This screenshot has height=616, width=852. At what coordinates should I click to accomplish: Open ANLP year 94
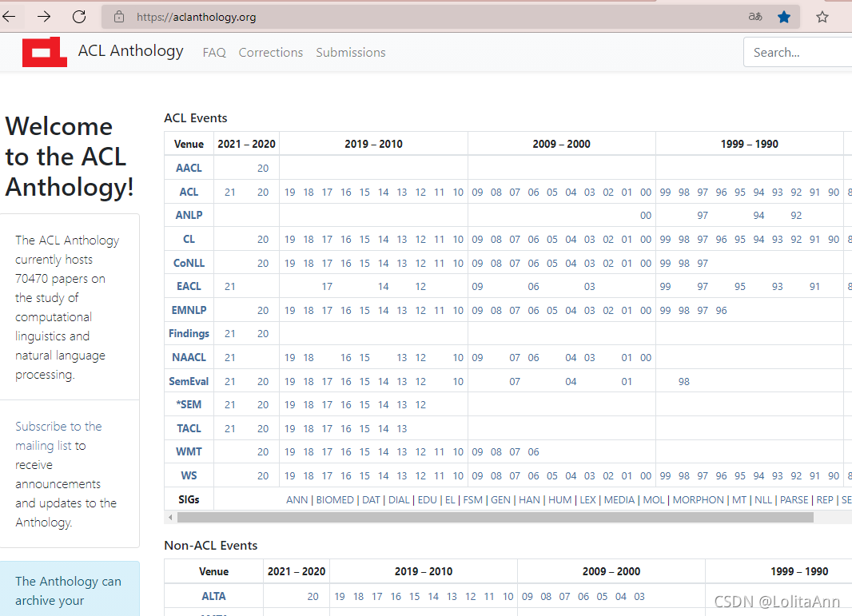pyautogui.click(x=758, y=216)
